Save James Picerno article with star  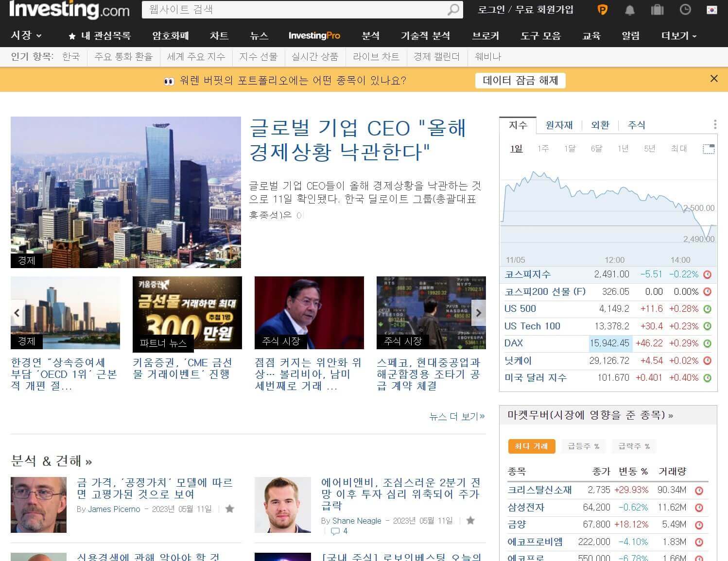230,509
